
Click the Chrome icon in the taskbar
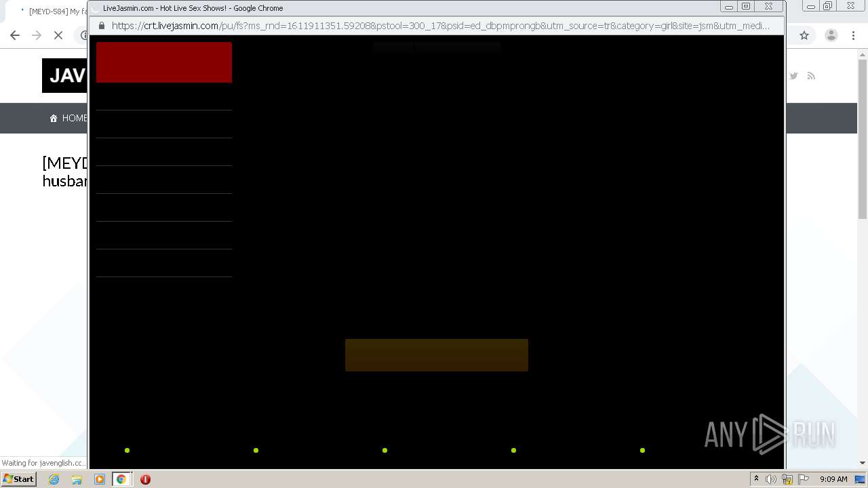point(121,479)
